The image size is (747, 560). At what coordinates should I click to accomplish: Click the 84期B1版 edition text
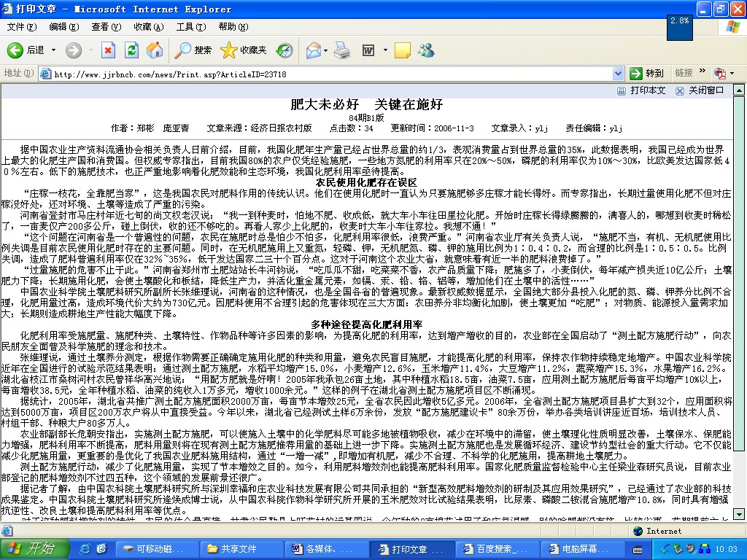coord(366,117)
